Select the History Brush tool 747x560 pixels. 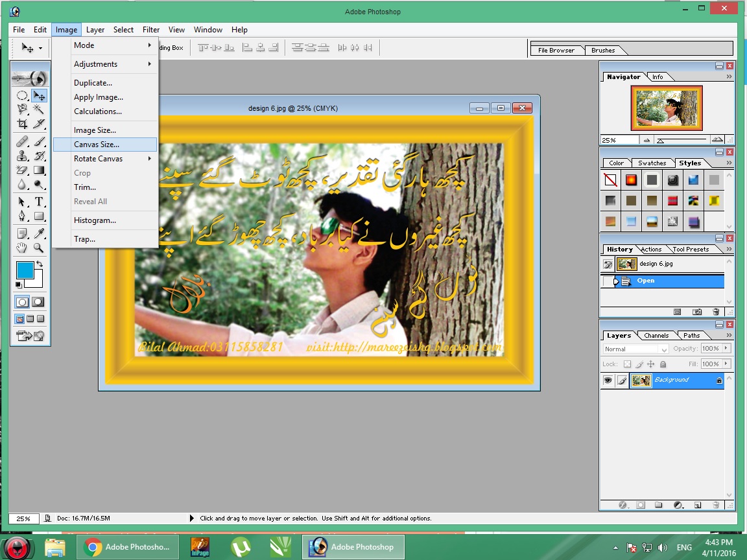pyautogui.click(x=39, y=156)
